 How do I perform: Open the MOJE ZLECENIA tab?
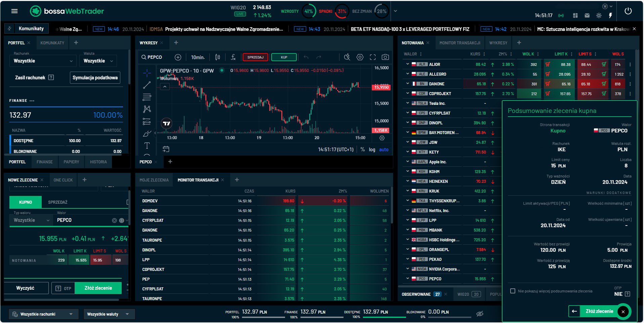click(154, 180)
